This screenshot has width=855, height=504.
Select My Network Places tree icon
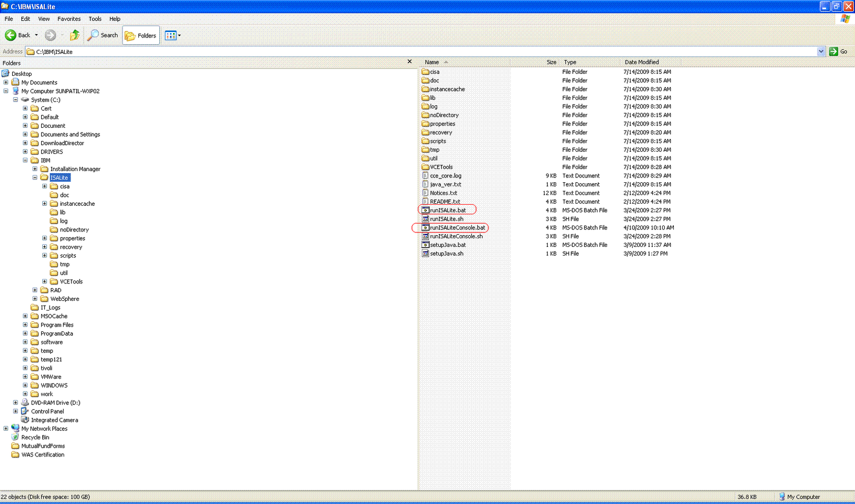coord(15,428)
